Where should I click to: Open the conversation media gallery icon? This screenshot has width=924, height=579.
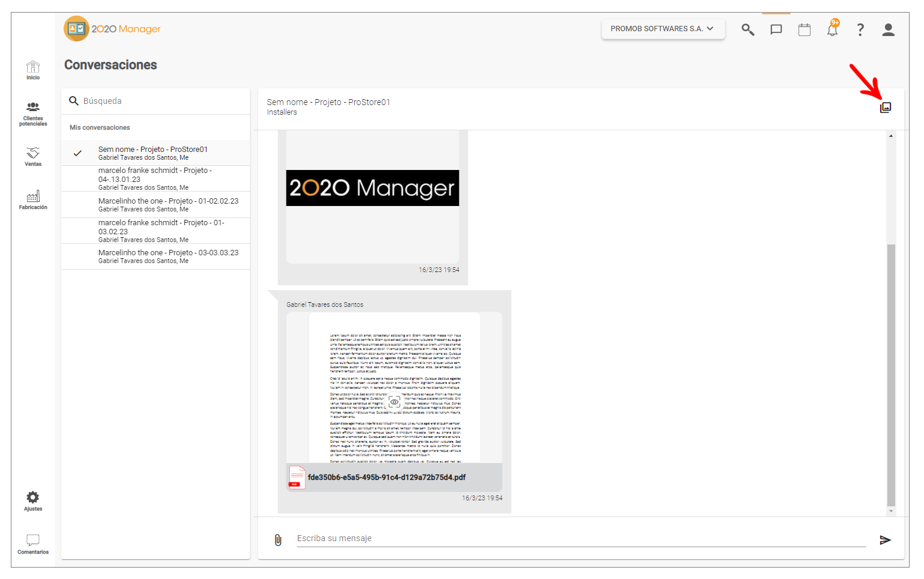coord(886,108)
